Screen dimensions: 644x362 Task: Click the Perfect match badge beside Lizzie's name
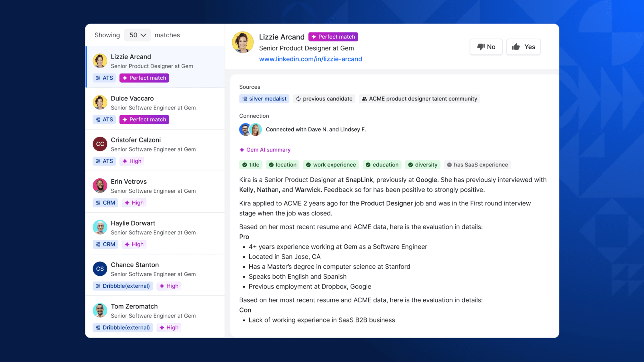(333, 37)
